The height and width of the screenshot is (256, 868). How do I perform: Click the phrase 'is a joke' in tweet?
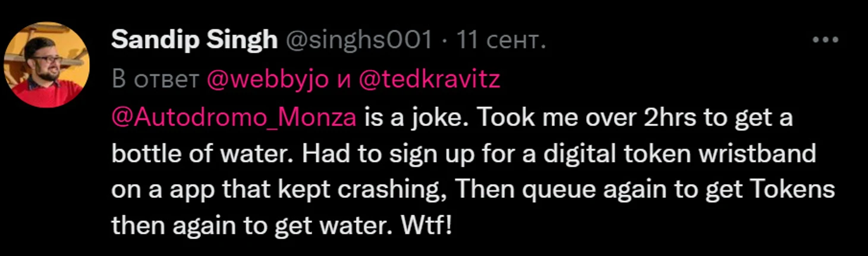413,118
